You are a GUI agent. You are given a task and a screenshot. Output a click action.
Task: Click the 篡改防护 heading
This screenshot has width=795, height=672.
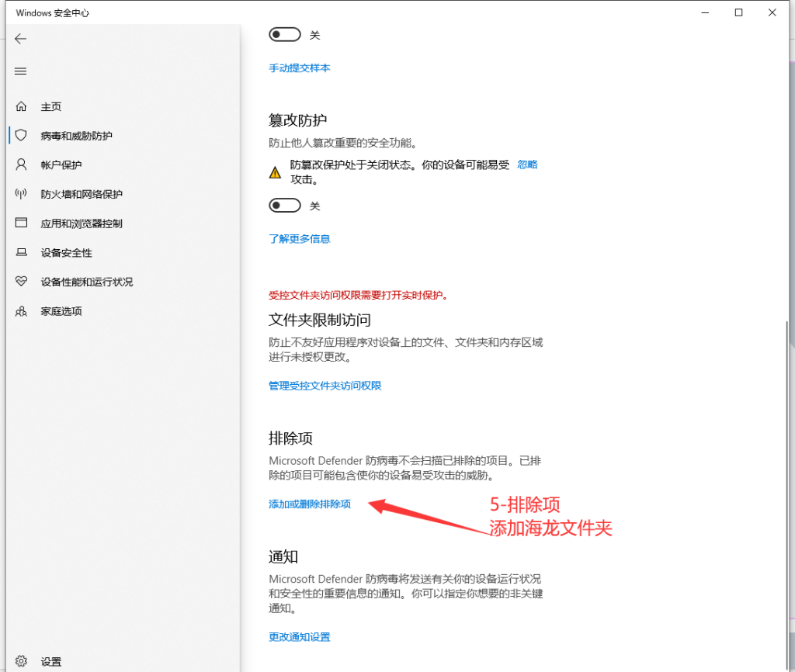click(297, 120)
